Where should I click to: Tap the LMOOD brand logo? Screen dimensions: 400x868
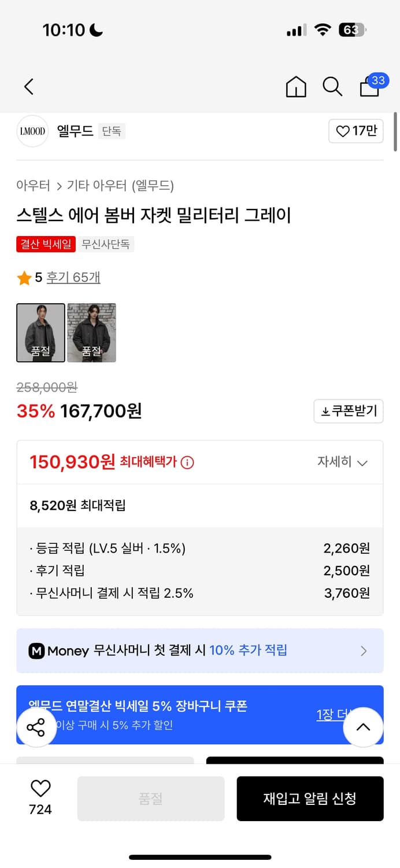pos(32,131)
